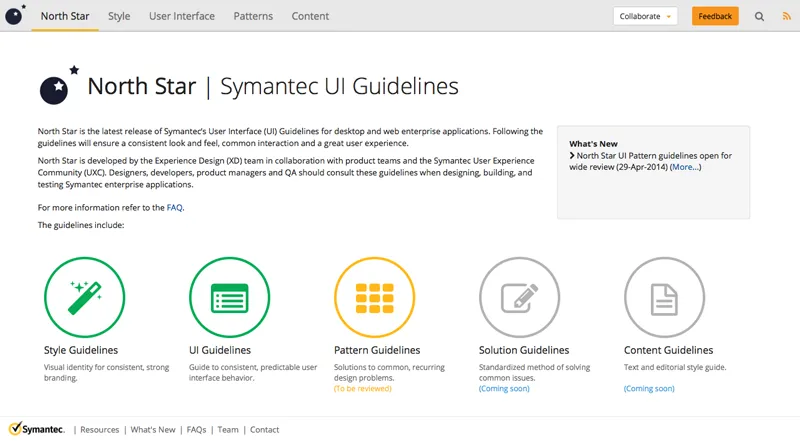Click "(Coming soon)" under Solution Guidelines
The width and height of the screenshot is (800, 441).
click(x=504, y=388)
